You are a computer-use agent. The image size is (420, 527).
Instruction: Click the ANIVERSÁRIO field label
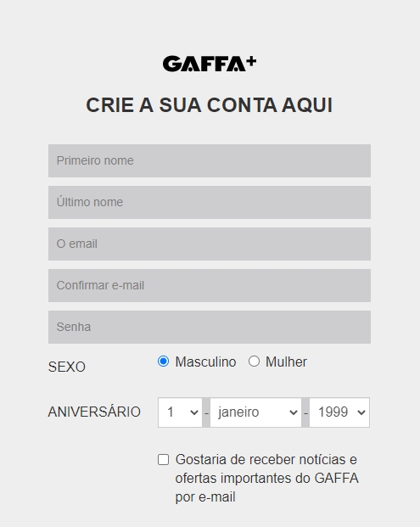[x=94, y=412]
